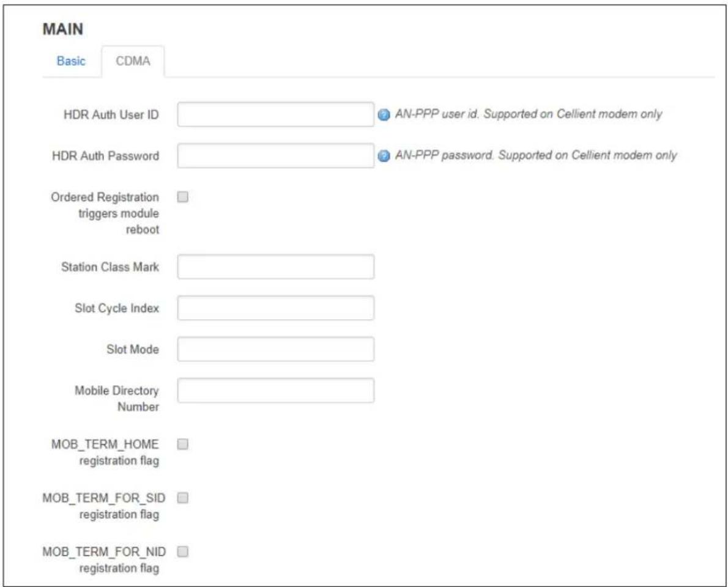Switch to the Basic tab
This screenshot has height=587, width=728.
click(x=71, y=61)
